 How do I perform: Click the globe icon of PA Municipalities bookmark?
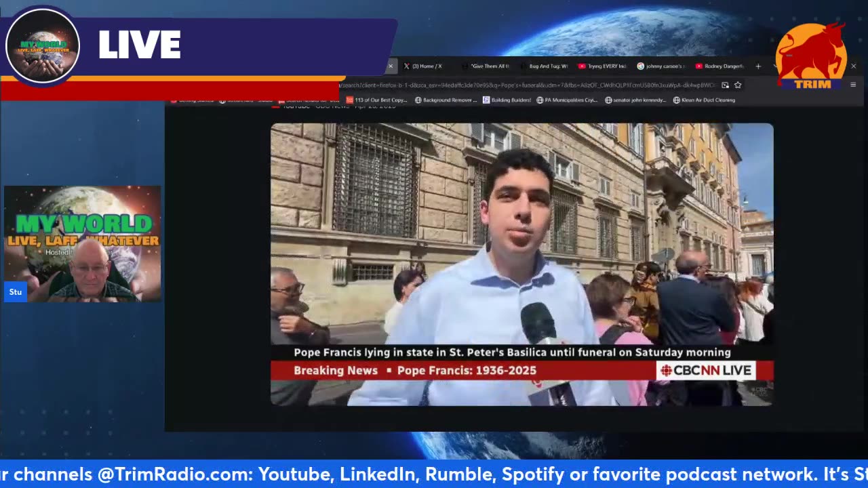pyautogui.click(x=540, y=100)
